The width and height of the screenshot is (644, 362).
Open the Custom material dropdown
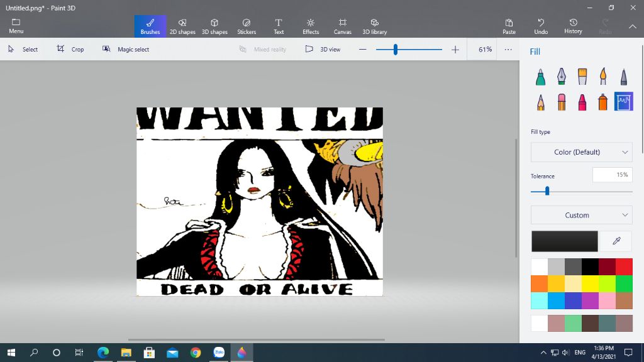582,215
